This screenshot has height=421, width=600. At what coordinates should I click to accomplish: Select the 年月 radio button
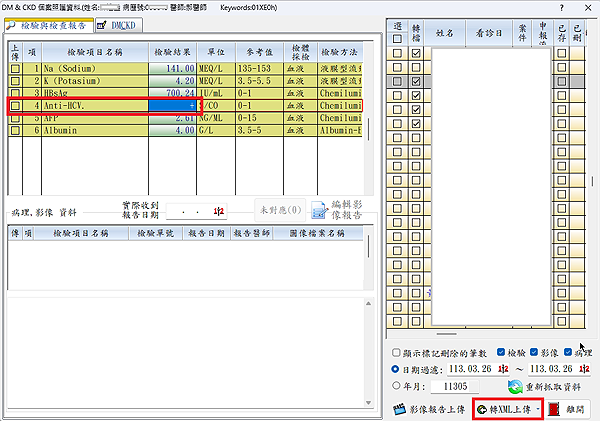[x=397, y=386]
